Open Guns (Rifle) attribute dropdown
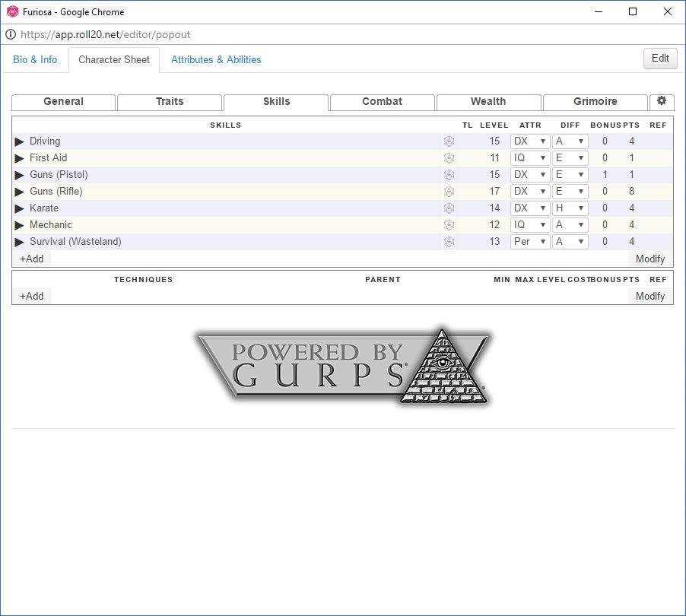 click(530, 191)
